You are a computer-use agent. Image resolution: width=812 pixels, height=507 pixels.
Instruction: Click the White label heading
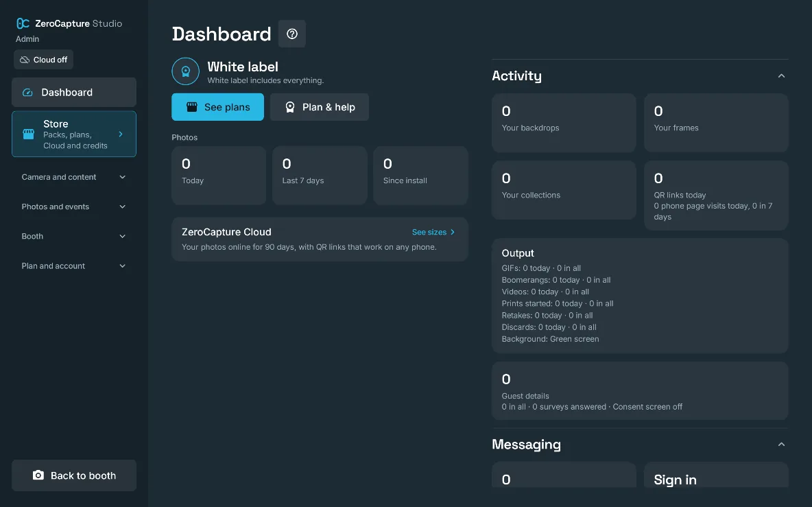tap(242, 67)
